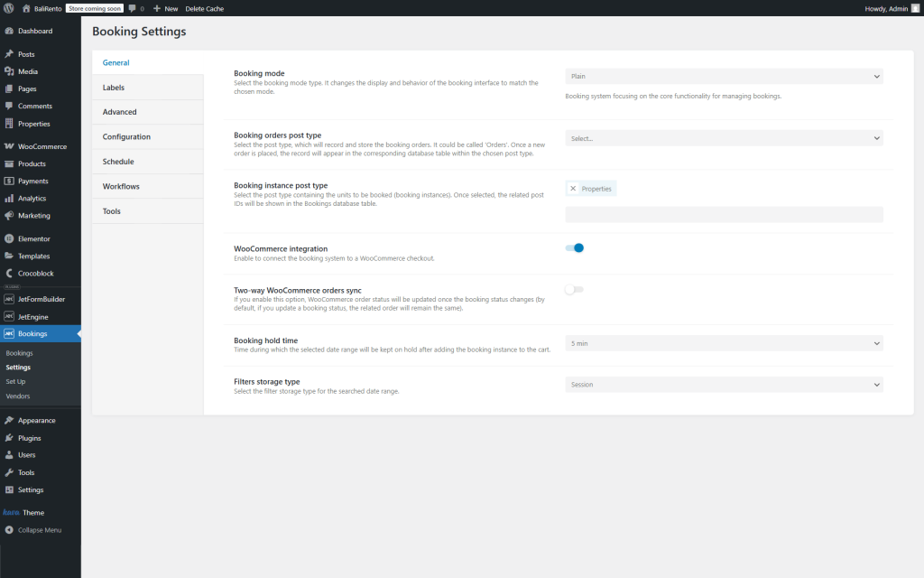Click the Pages icon in sidebar

click(9, 89)
